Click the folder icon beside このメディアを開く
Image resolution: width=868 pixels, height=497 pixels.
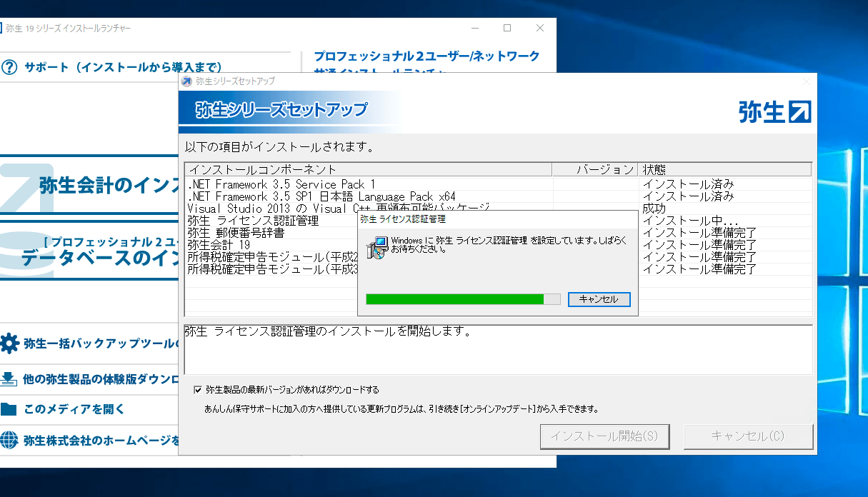[9, 409]
